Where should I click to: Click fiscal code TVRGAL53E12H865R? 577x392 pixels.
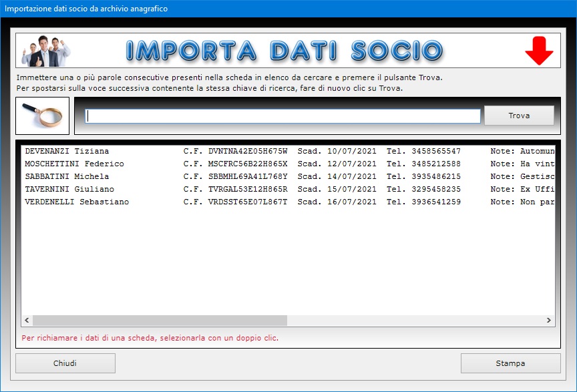[x=248, y=189]
